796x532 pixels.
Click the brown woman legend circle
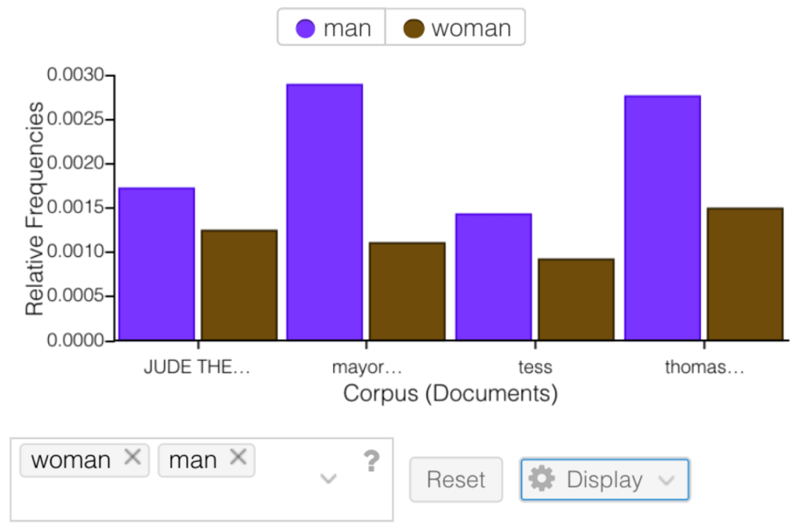point(414,30)
